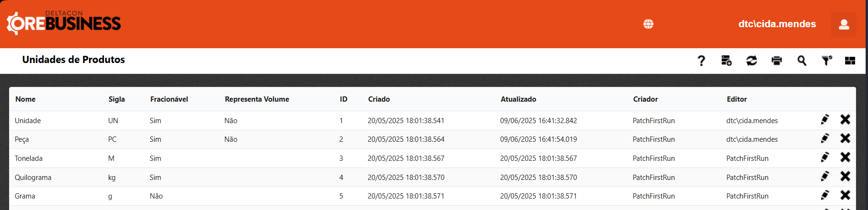This screenshot has height=210, width=868.
Task: Select the Quilograma name cell
Action: point(33,178)
